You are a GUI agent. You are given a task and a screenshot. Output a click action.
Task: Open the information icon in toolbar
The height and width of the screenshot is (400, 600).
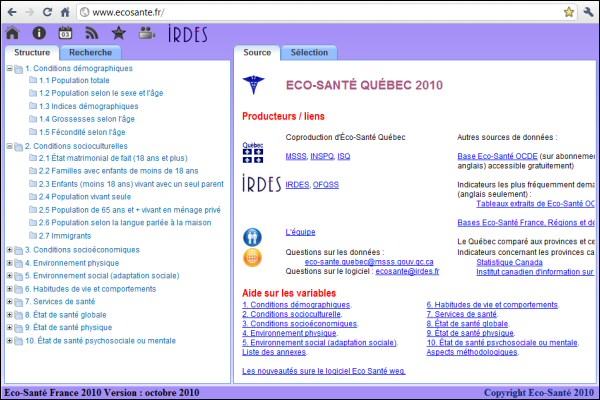coord(39,33)
